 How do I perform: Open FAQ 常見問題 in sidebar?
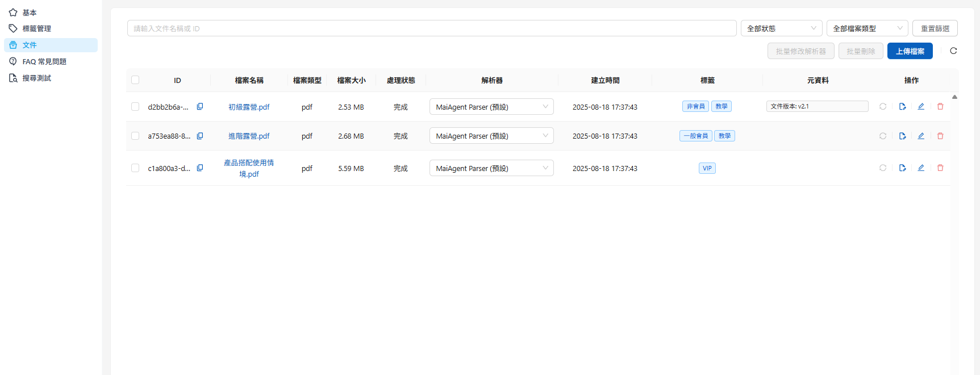point(44,61)
